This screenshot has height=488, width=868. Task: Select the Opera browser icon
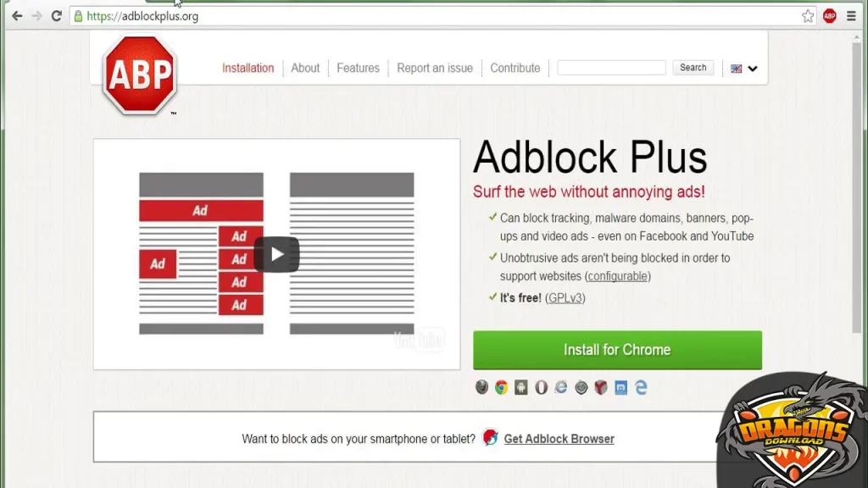542,387
